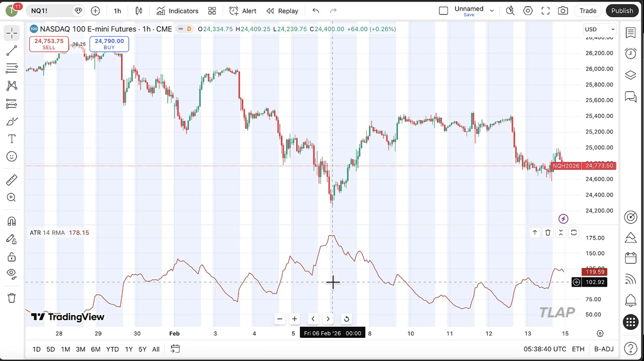
Task: Zoom in the chart with plus
Action: [x=294, y=319]
